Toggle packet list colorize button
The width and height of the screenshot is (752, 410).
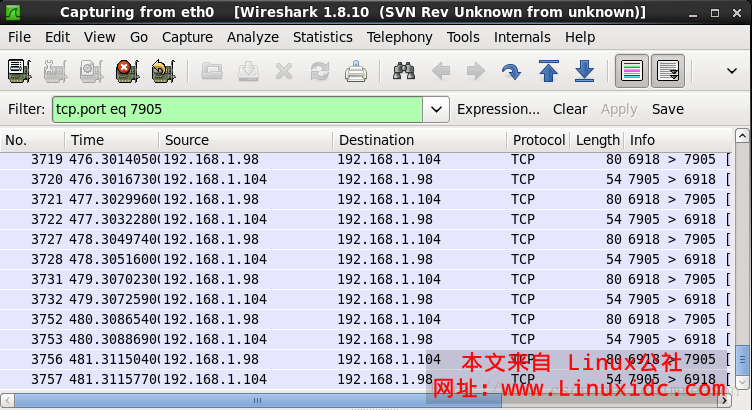click(x=632, y=71)
